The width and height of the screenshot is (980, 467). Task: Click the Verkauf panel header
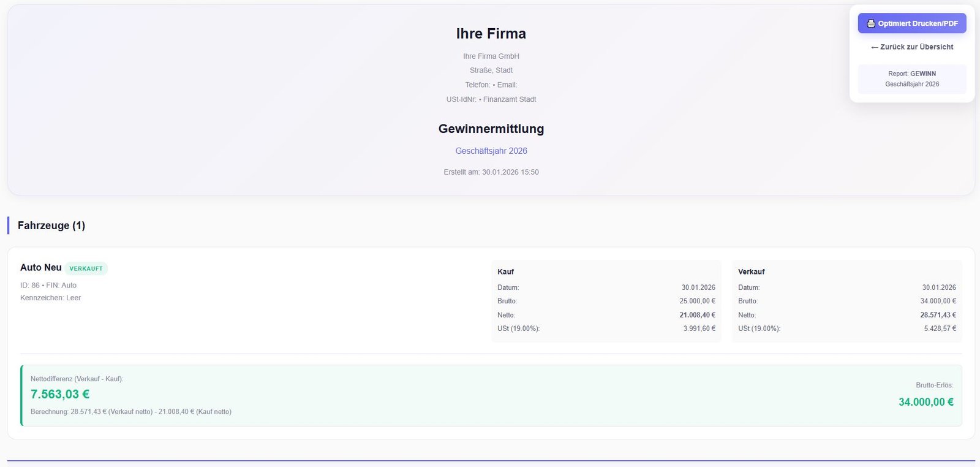tap(751, 271)
